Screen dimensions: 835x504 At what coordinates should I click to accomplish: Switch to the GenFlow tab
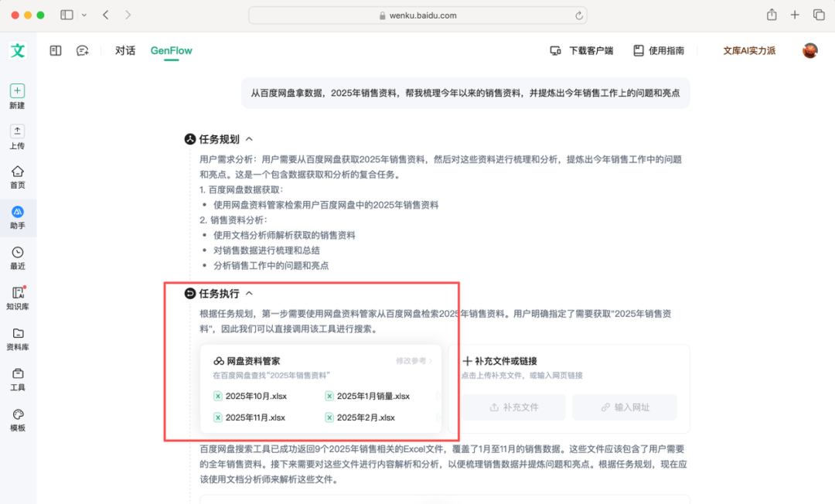click(x=171, y=50)
